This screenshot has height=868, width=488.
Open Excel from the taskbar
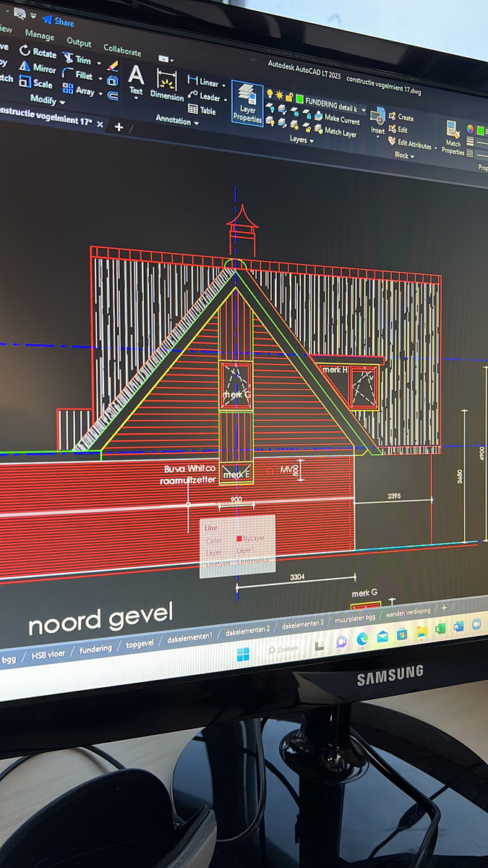439,629
